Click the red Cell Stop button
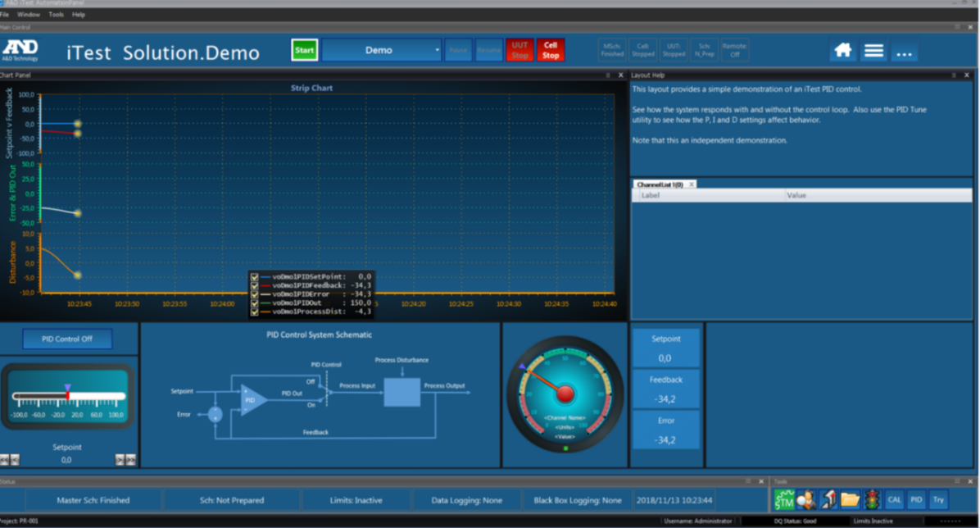 point(551,50)
